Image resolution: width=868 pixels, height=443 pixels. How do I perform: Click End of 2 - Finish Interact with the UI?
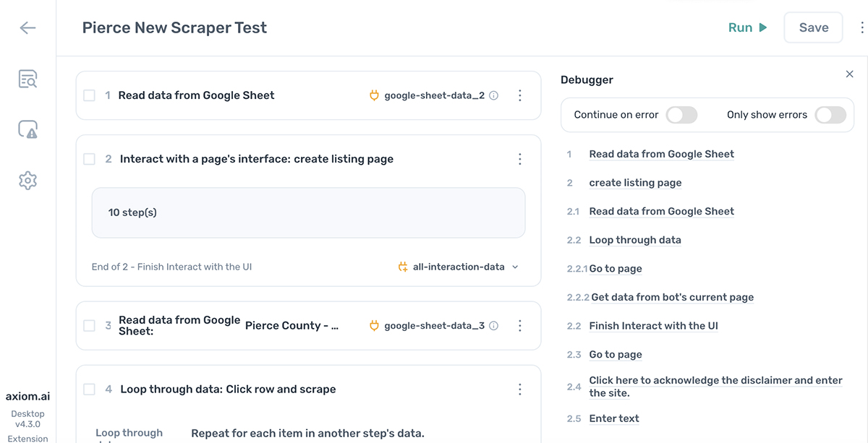pyautogui.click(x=171, y=267)
